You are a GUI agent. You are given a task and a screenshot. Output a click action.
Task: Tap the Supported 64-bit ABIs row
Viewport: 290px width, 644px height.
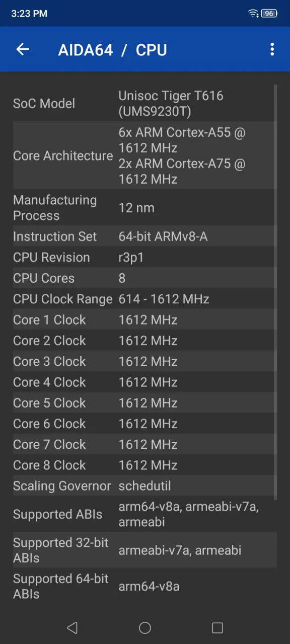coord(145,586)
